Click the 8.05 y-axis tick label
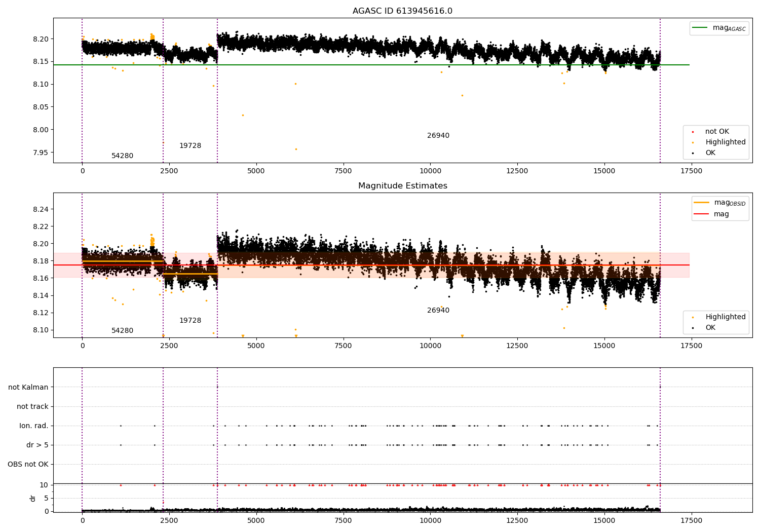760x532 pixels. 40,107
